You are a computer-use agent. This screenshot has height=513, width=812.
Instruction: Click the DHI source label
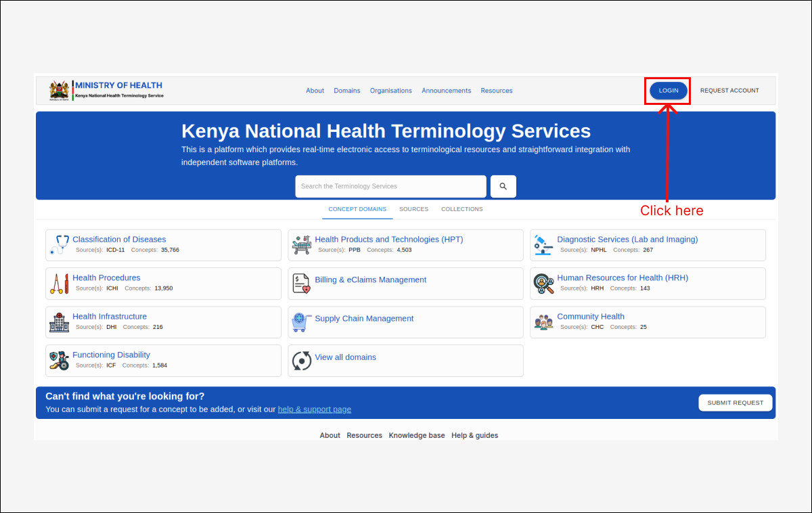112,327
